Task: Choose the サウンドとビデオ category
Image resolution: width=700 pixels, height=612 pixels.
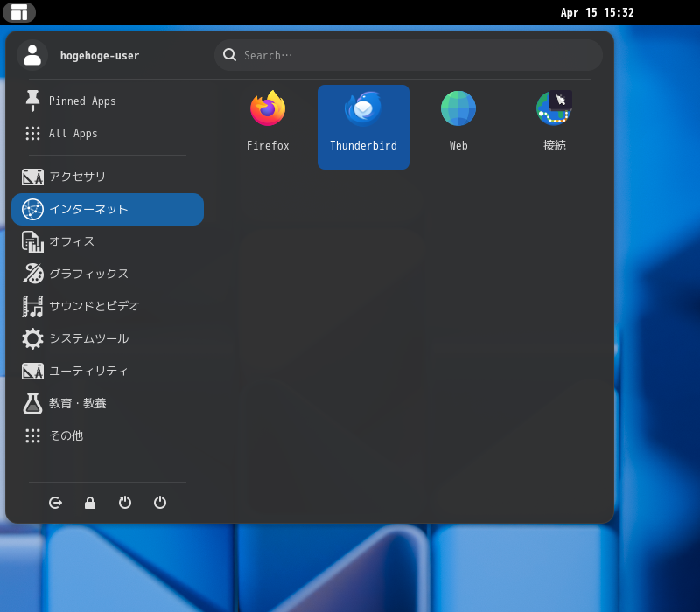Action: point(108,307)
